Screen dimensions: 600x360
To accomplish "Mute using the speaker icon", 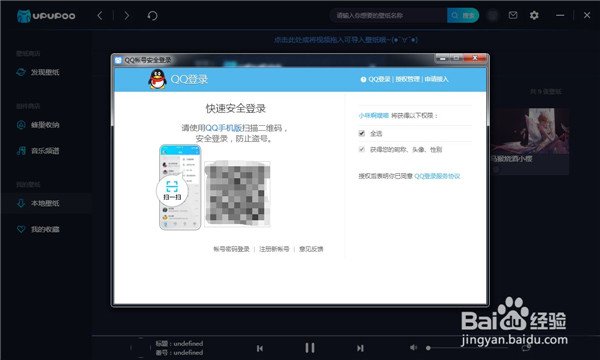I will pyautogui.click(x=413, y=347).
